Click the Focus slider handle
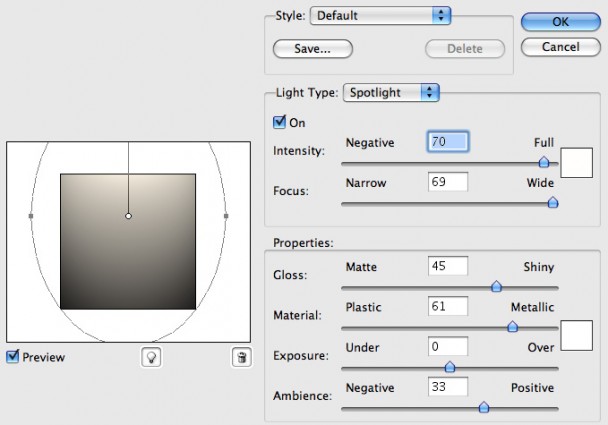608x425 pixels. [553, 202]
